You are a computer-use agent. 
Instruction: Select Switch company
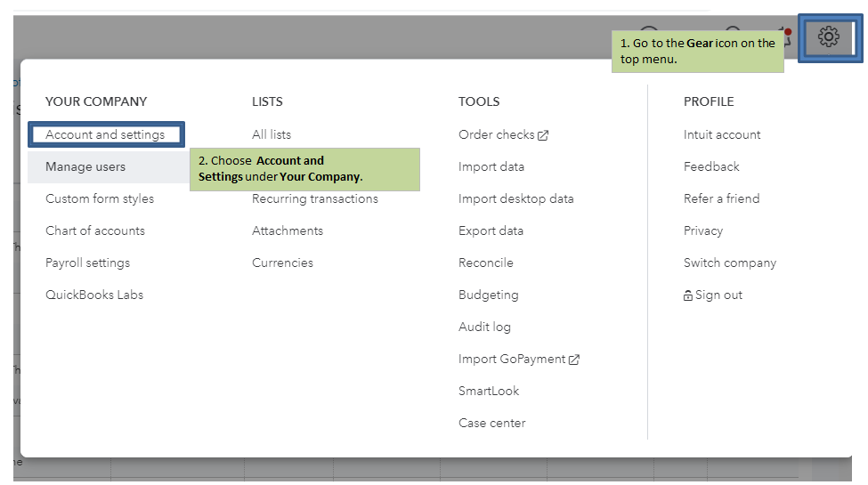tap(730, 263)
